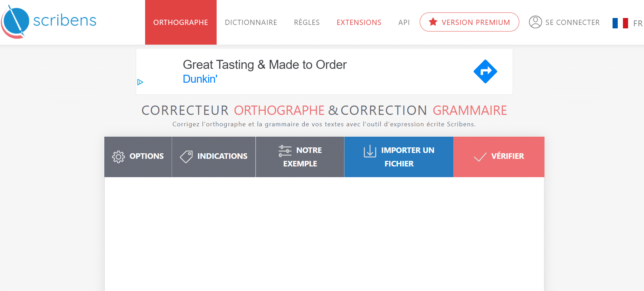Open Options via the gear icon

(119, 156)
